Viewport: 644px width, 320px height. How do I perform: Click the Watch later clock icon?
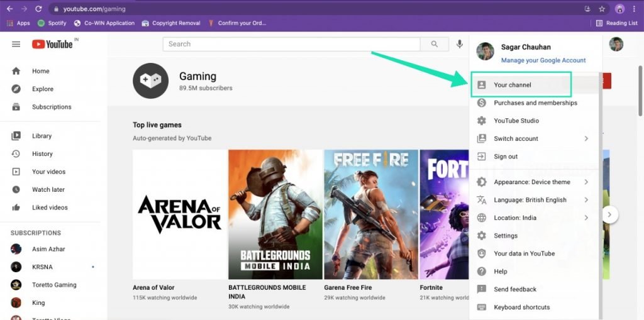point(16,189)
